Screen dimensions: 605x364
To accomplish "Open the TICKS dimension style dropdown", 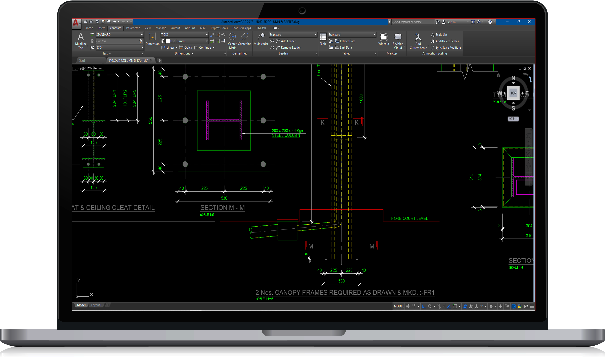I will pyautogui.click(x=207, y=35).
